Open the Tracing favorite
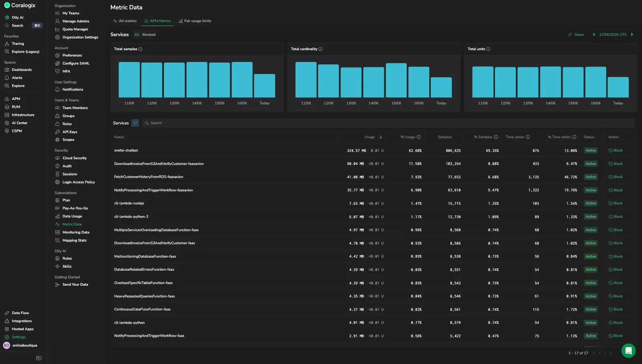 pos(18,43)
